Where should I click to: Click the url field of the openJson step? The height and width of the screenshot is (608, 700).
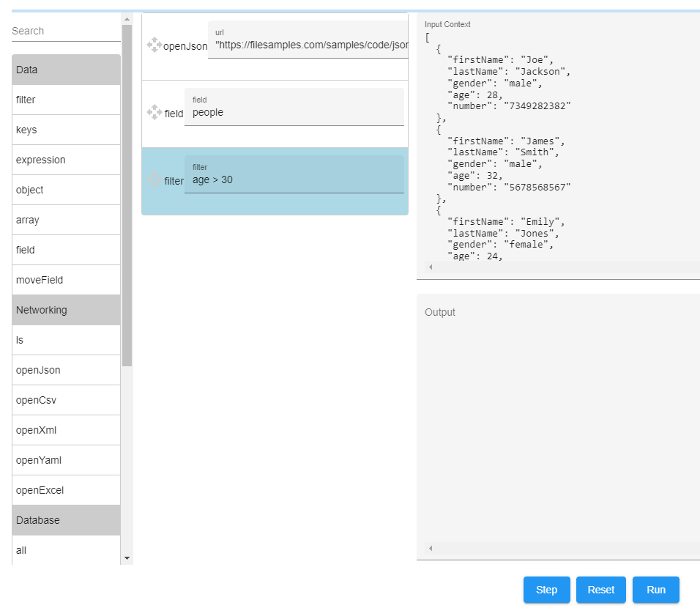[x=308, y=44]
